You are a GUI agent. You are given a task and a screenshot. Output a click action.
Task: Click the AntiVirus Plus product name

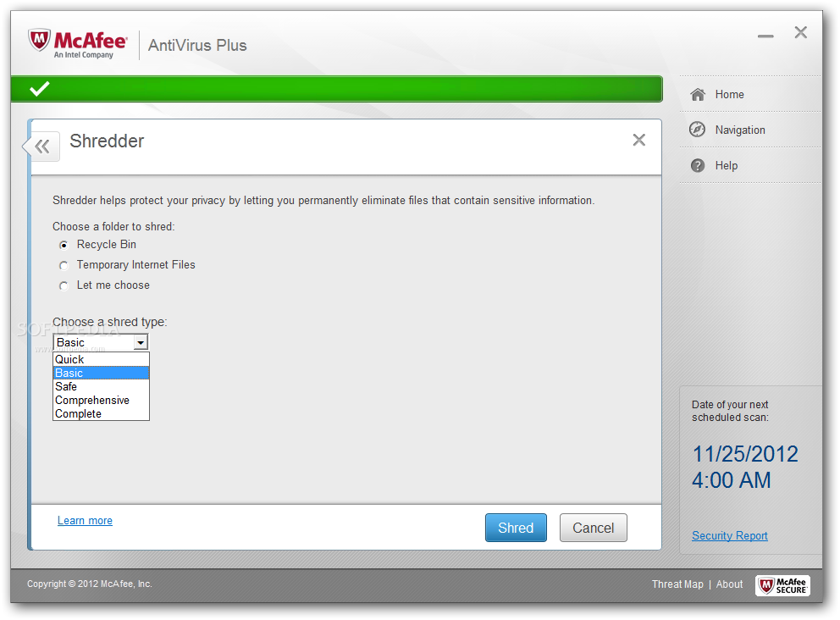click(x=197, y=46)
